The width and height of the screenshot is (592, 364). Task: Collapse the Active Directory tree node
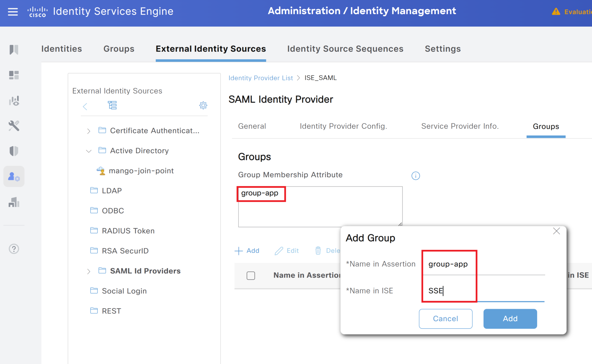(x=89, y=151)
